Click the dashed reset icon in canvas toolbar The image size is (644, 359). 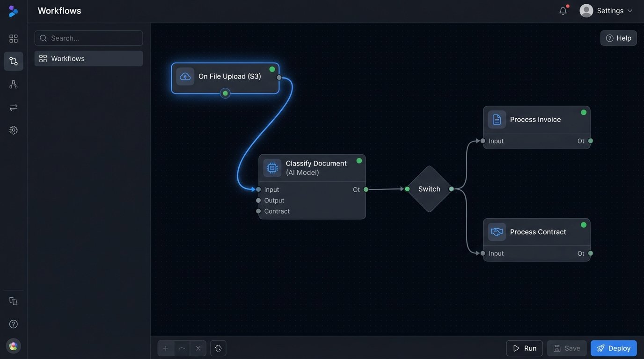218,348
